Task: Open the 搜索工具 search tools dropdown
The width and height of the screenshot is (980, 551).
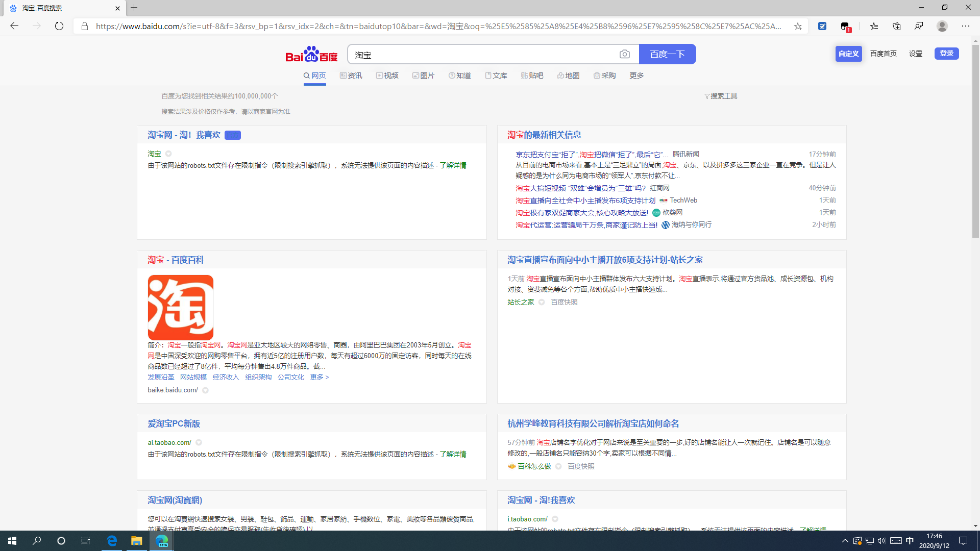Action: pos(721,96)
